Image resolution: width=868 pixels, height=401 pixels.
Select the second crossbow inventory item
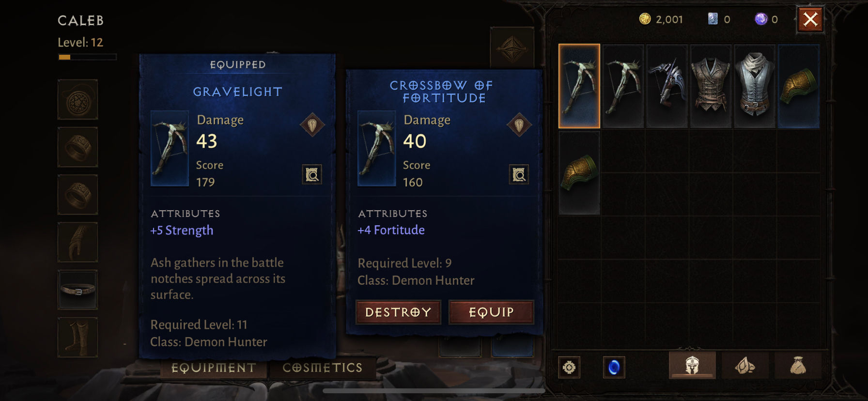click(623, 86)
